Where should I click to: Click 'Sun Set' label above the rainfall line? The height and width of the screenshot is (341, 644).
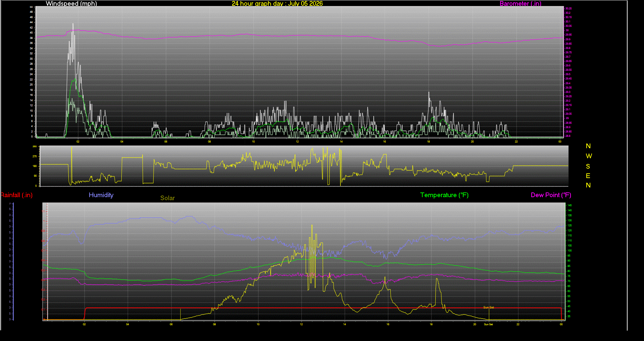(489, 307)
